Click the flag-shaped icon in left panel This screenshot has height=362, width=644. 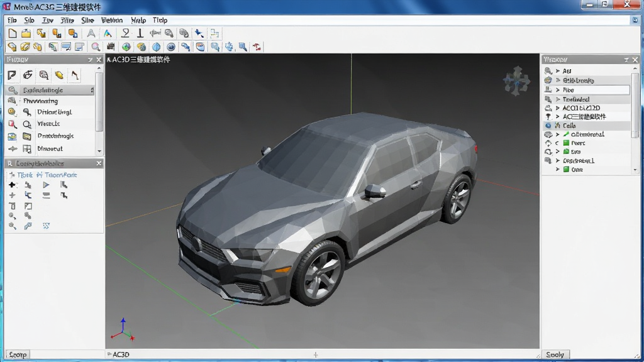click(x=12, y=75)
